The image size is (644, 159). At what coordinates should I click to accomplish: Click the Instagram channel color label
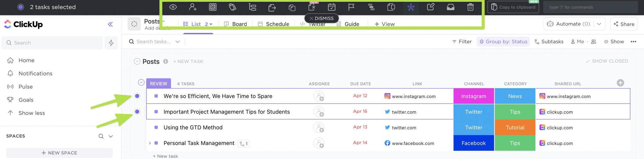click(x=474, y=96)
